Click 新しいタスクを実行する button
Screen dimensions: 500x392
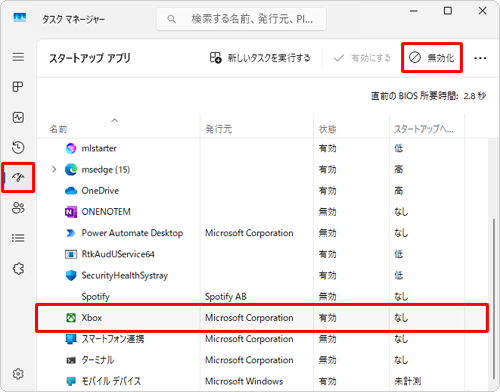click(260, 58)
